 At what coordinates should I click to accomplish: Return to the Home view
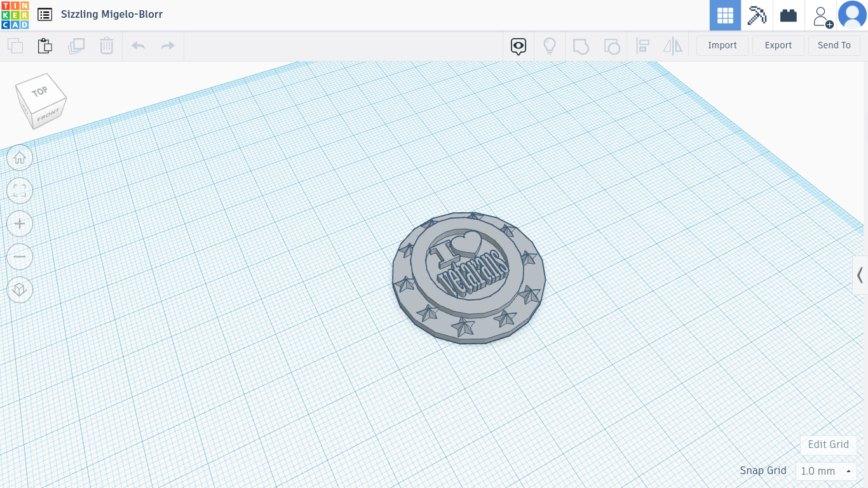(20, 158)
